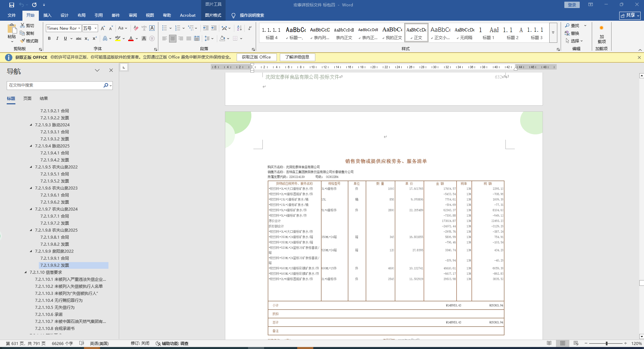
Task: Decrease paragraph indent
Action: pos(206,28)
